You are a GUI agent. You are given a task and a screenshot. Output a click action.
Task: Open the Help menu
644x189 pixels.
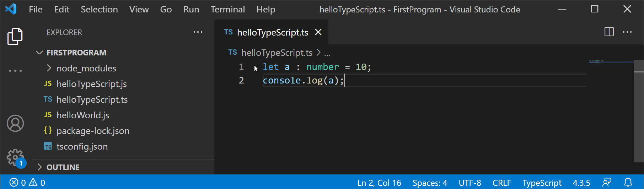tap(266, 9)
